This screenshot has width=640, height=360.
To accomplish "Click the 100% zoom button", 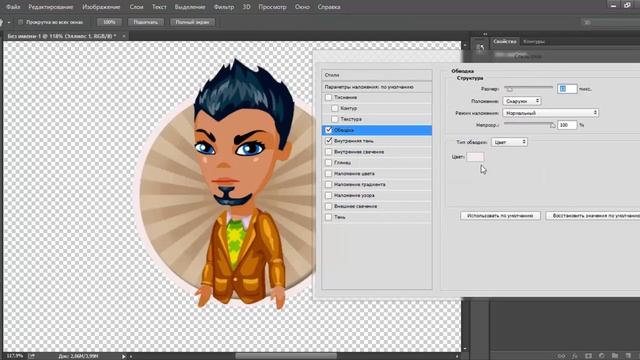I will coord(109,22).
